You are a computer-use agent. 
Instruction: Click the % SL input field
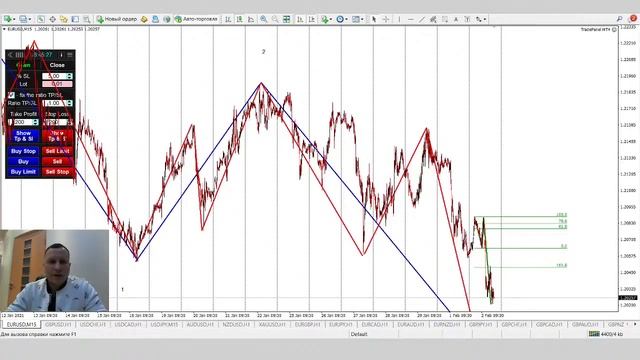coord(54,76)
